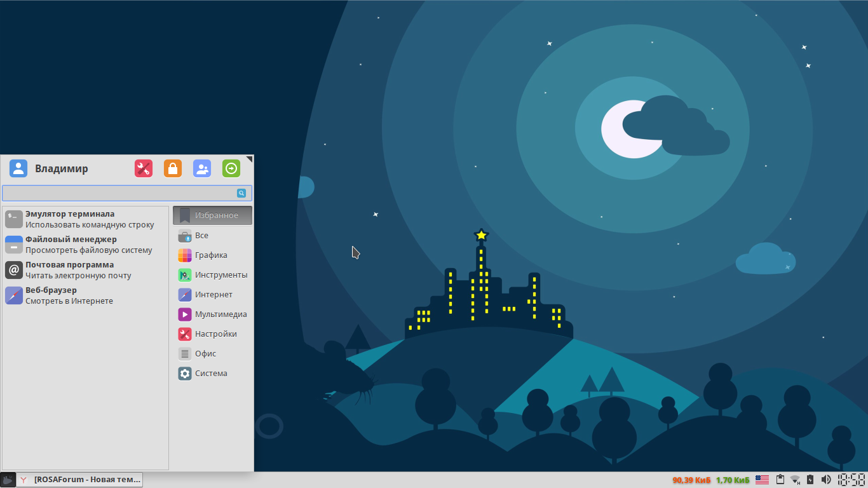
Task: Switch users with the purple people icon
Action: click(x=202, y=168)
